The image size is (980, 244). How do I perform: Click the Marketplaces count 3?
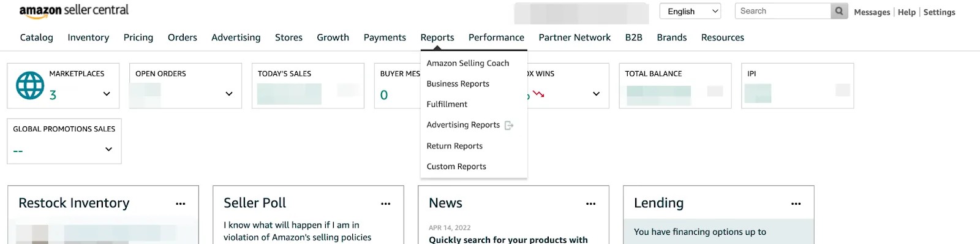point(53,95)
